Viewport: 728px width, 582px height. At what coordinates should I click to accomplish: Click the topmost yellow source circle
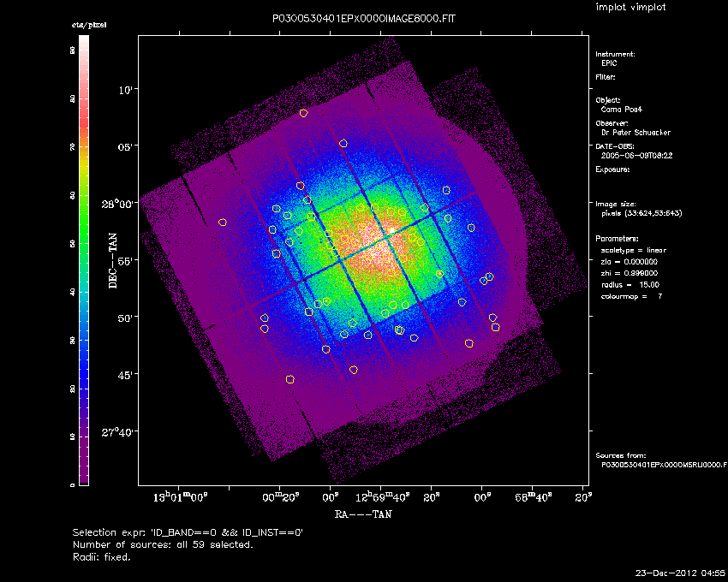tap(304, 113)
